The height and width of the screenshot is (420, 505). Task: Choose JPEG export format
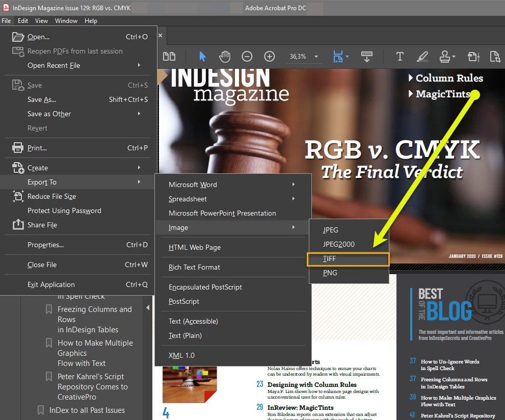[349, 230]
